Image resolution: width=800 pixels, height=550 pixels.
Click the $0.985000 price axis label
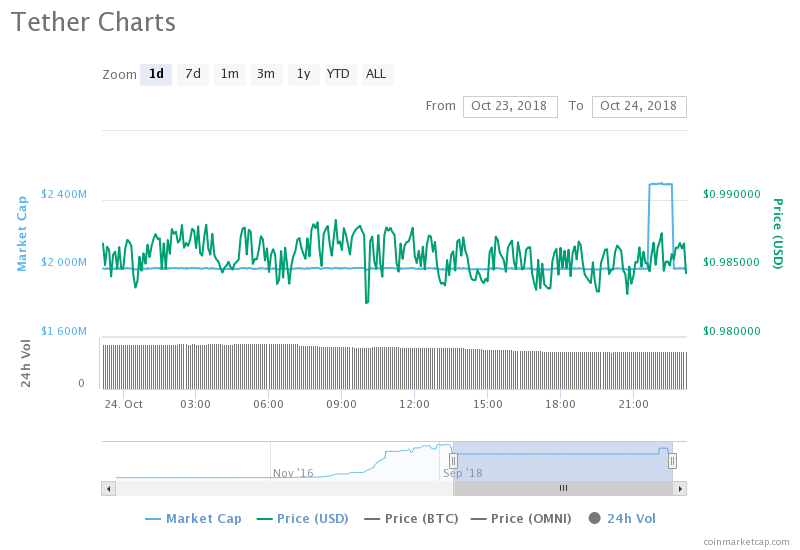click(732, 262)
